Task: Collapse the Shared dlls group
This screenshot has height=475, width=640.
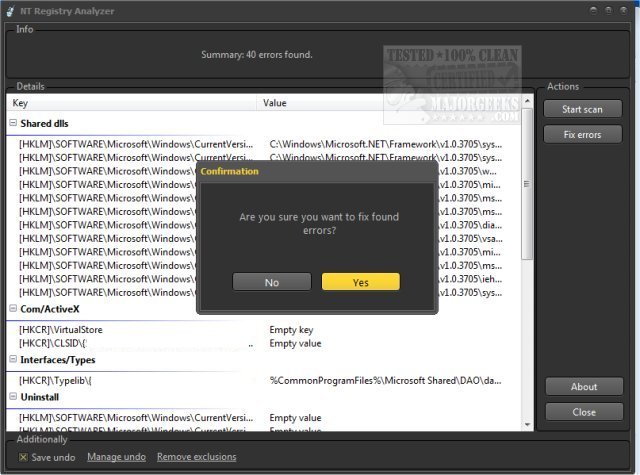Action: click(13, 123)
